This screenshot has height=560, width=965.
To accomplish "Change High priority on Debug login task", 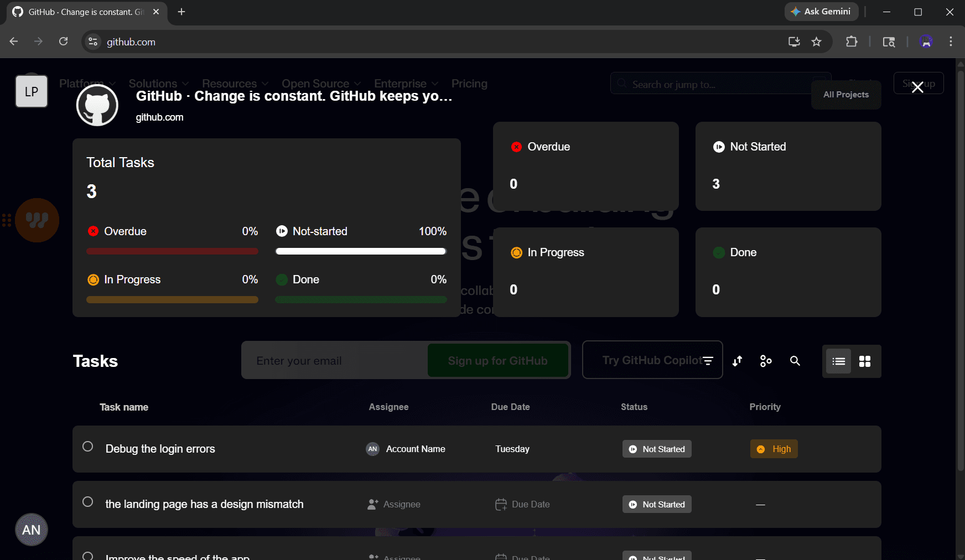I will pyautogui.click(x=774, y=449).
